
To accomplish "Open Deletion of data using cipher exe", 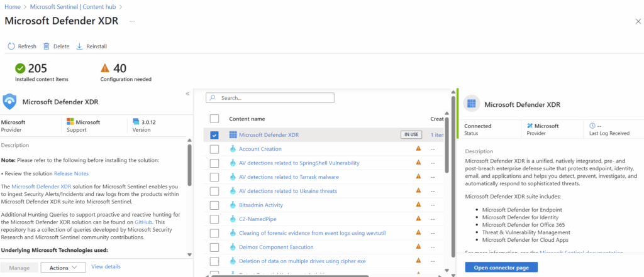I will (303, 261).
